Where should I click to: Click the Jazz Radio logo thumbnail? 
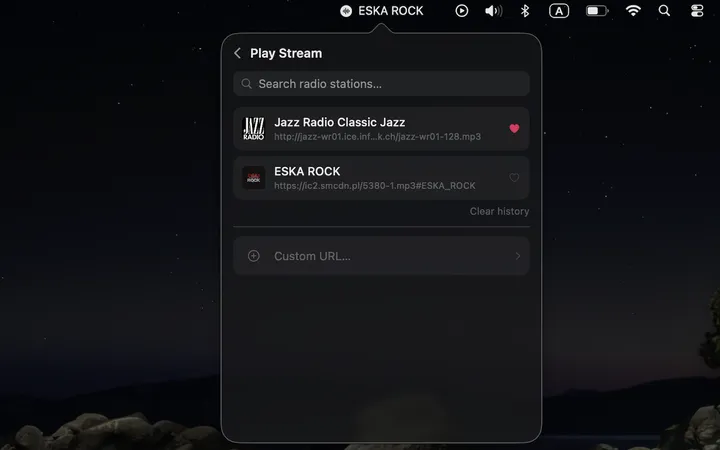tap(253, 129)
